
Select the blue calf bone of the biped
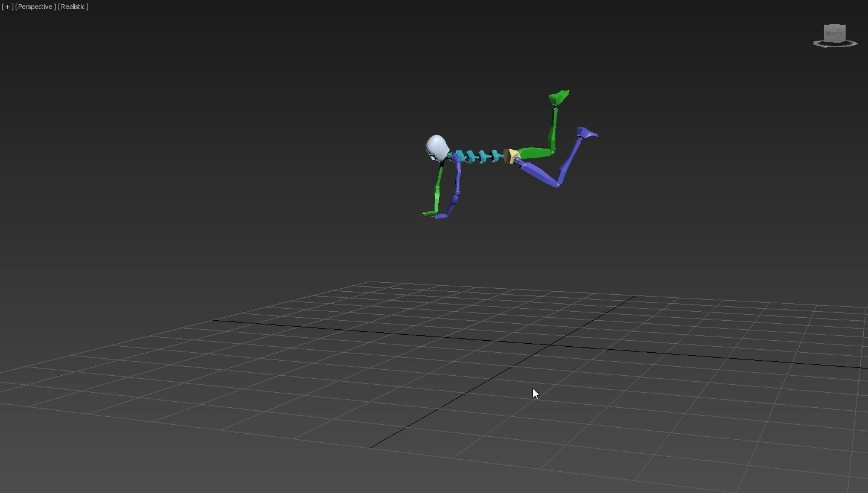[x=570, y=161]
